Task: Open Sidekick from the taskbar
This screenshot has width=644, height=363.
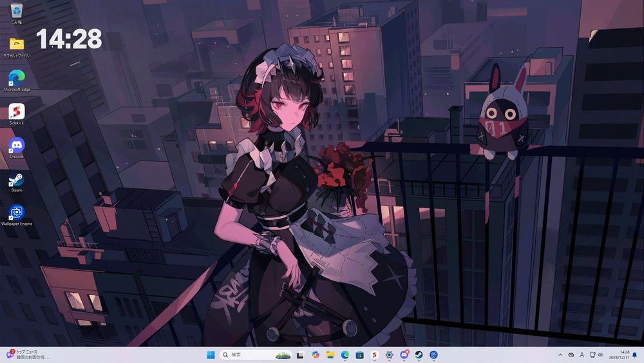Action: (375, 355)
